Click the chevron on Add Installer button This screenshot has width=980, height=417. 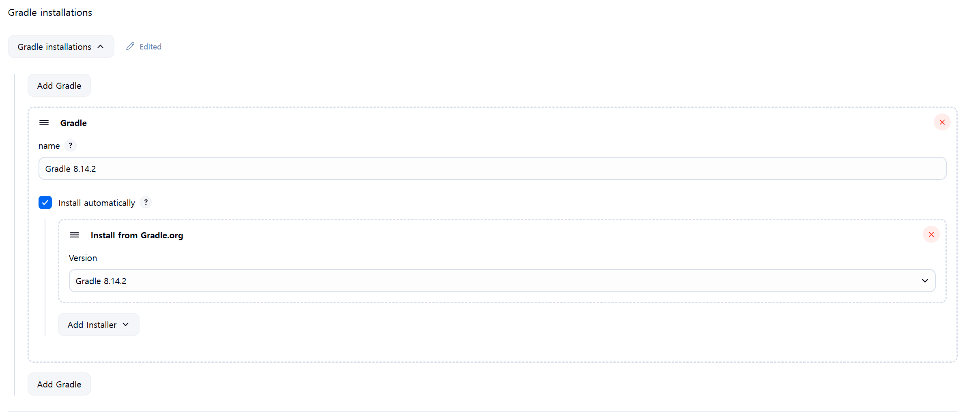125,325
